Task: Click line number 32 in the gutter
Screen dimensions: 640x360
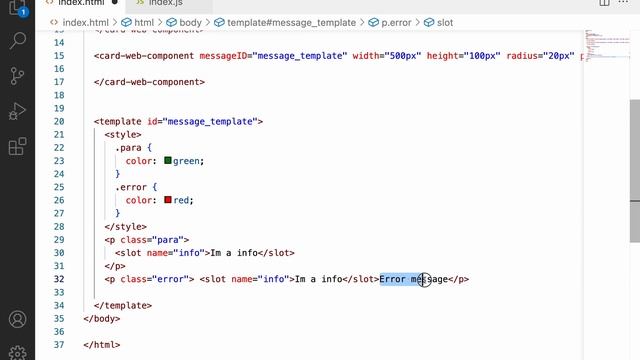Action: tap(59, 279)
